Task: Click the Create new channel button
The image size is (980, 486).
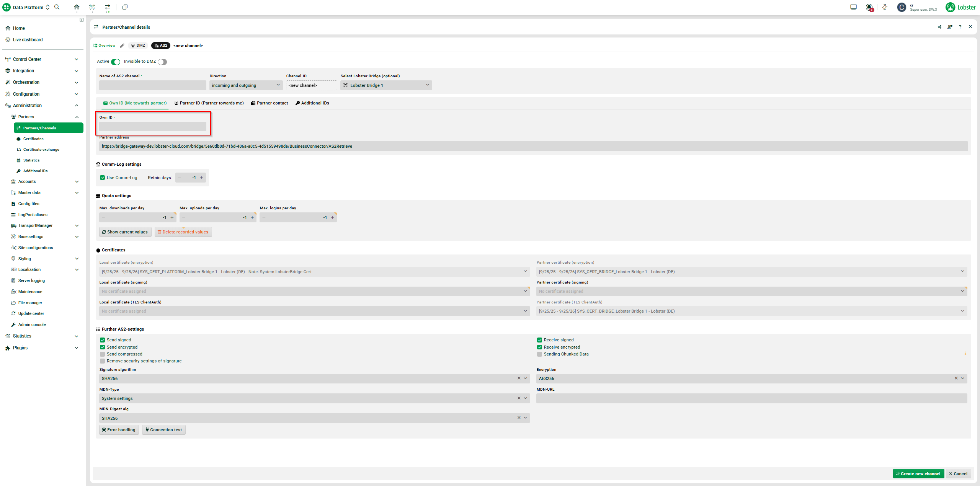Action: [x=918, y=474]
